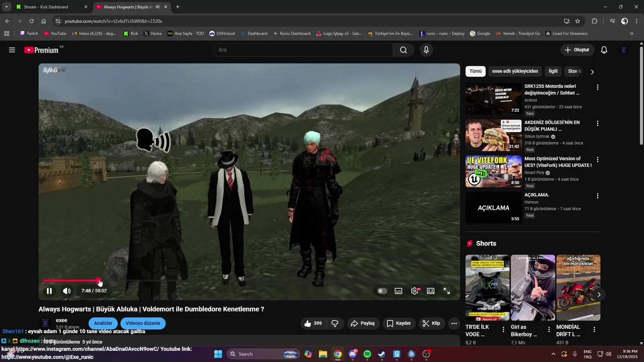Screen dimensions: 644x362
Task: Mute the video with the speaker icon
Action: coord(66,291)
